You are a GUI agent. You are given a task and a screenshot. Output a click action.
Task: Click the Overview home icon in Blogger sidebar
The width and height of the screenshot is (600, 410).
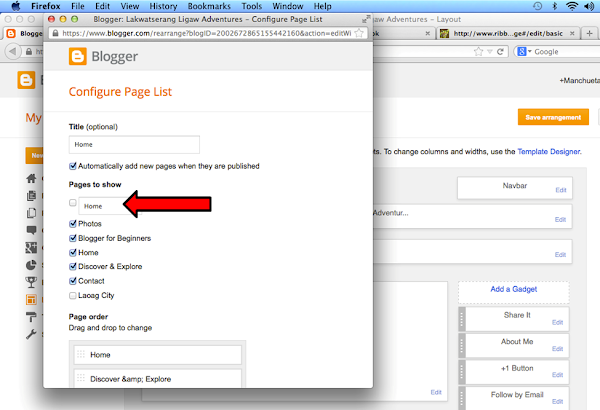coord(31,178)
